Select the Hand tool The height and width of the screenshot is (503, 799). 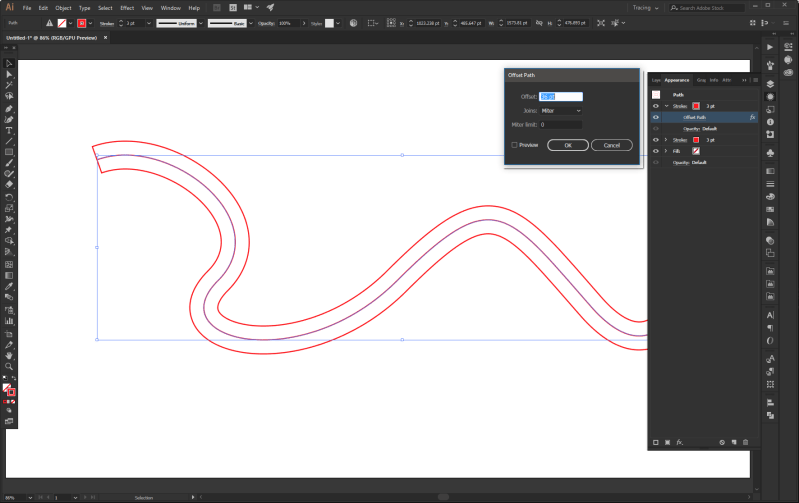pyautogui.click(x=9, y=356)
